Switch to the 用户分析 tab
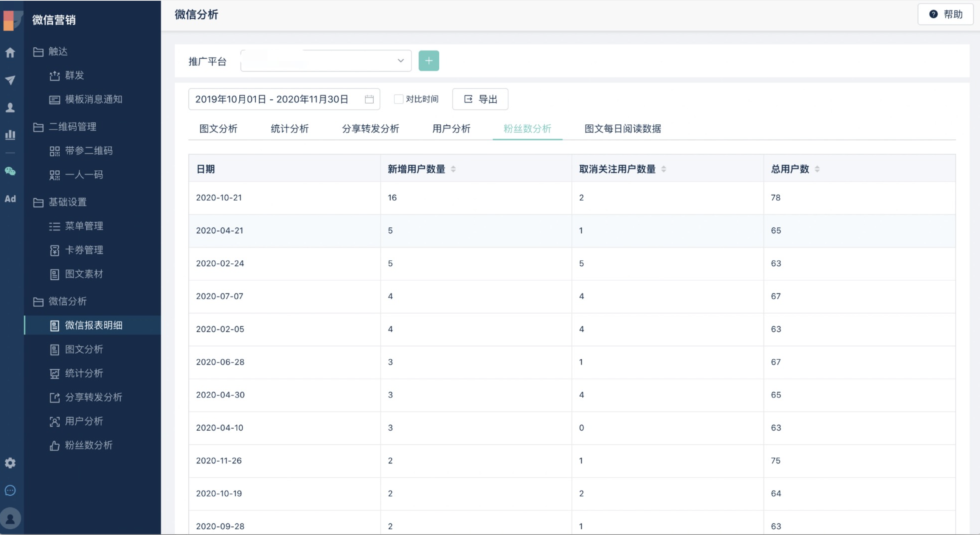Viewport: 980px width, 535px height. (x=451, y=128)
